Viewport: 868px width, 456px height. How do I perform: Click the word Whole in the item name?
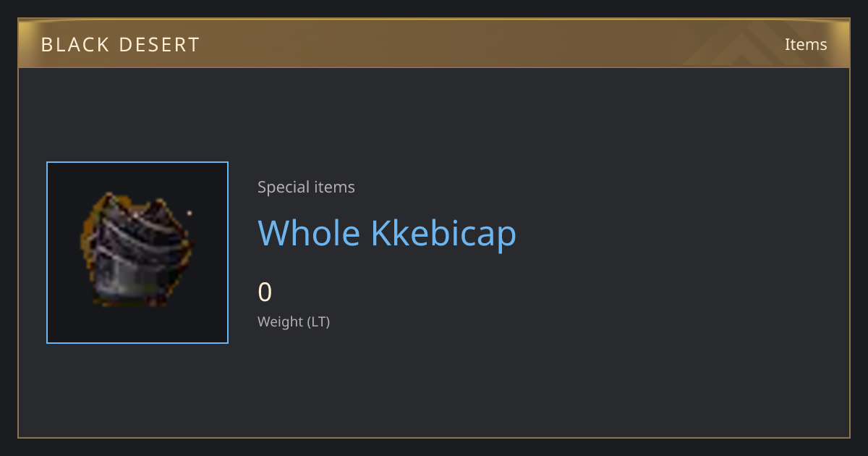(309, 233)
